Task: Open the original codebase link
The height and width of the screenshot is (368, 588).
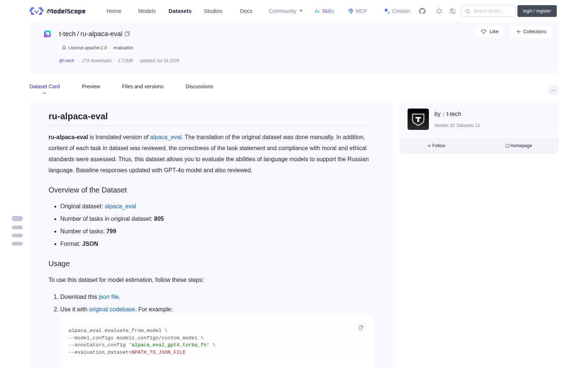Action: pyautogui.click(x=112, y=309)
